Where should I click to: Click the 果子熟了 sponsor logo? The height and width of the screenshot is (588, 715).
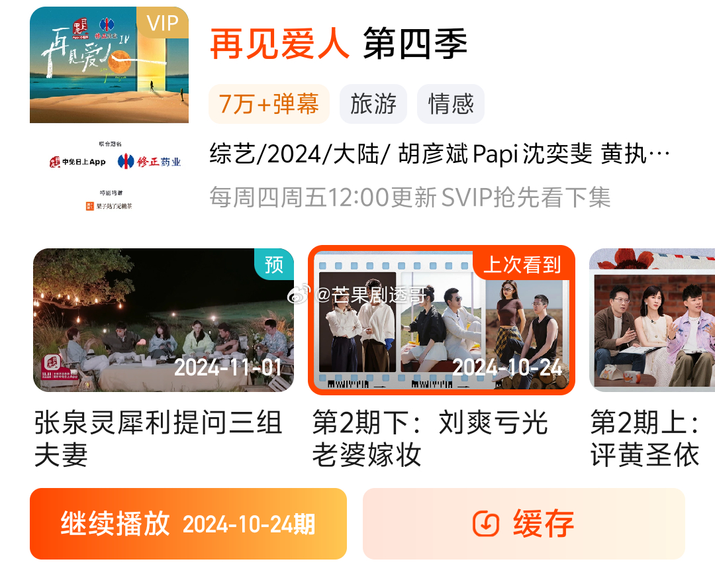point(109,206)
